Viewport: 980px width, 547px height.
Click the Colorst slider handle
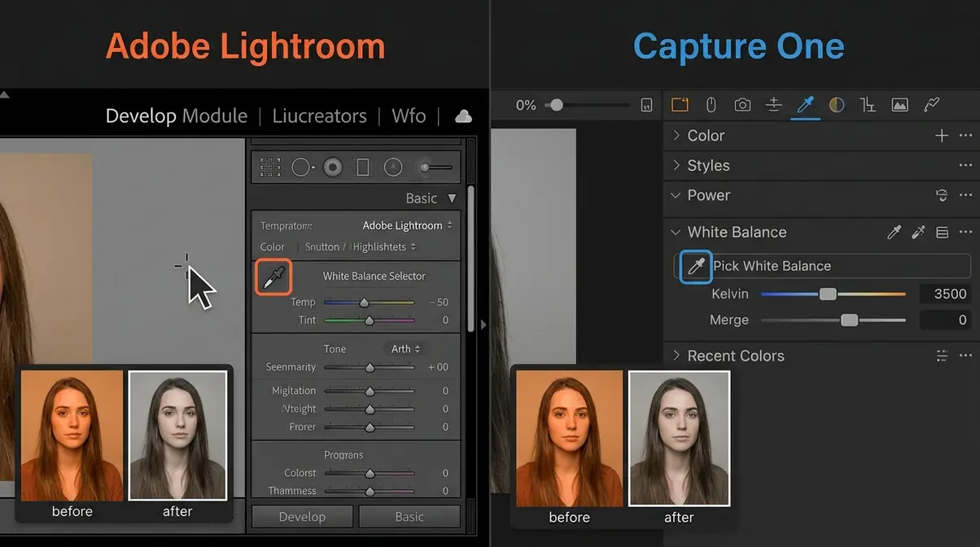coord(370,474)
